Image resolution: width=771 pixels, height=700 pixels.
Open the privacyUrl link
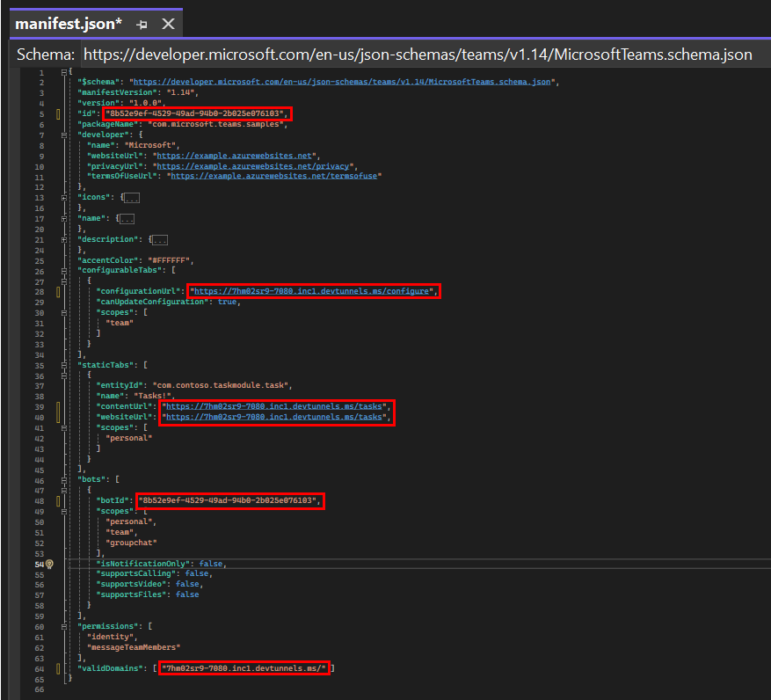pyautogui.click(x=252, y=166)
